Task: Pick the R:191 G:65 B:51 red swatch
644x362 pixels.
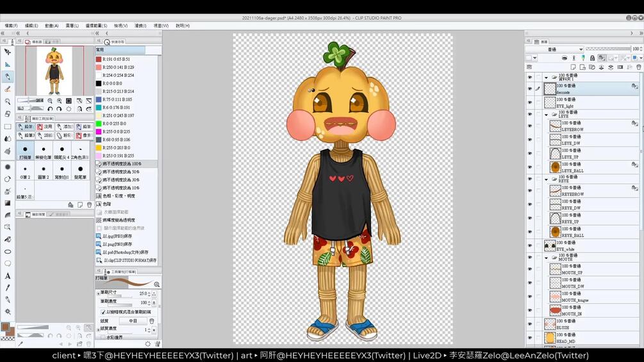Action: pos(99,59)
